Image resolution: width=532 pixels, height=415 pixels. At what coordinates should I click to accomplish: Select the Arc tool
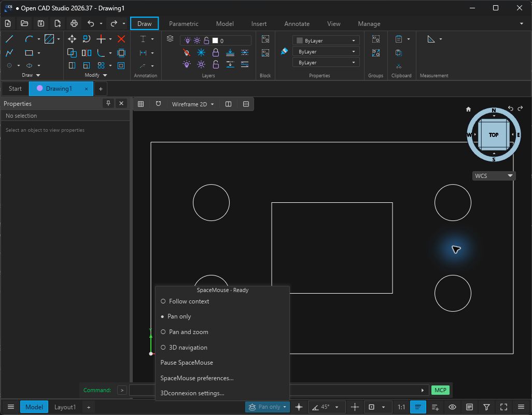click(29, 39)
